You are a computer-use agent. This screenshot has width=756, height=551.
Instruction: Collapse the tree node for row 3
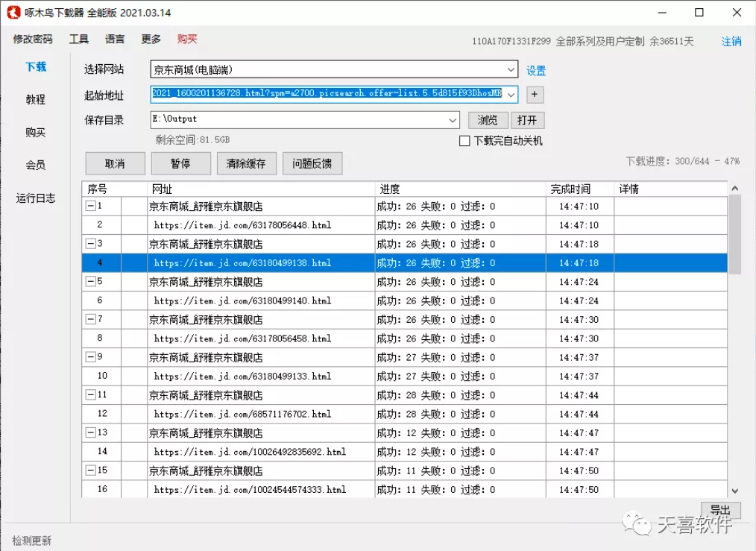[x=90, y=244]
